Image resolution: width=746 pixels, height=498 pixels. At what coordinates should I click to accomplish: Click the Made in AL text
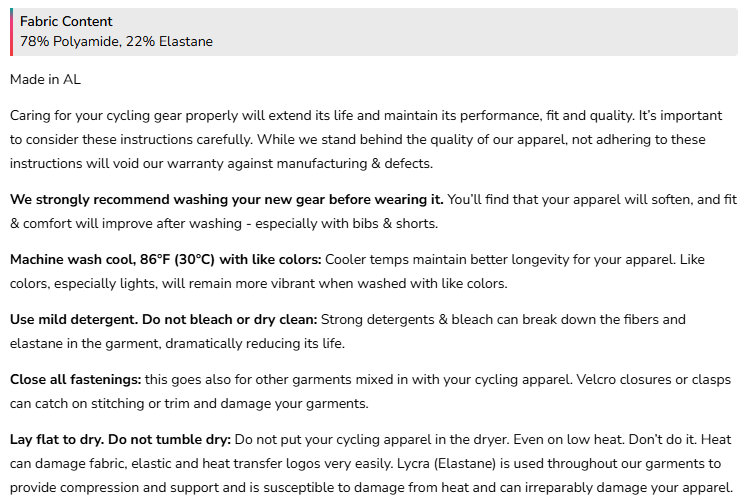(45, 78)
